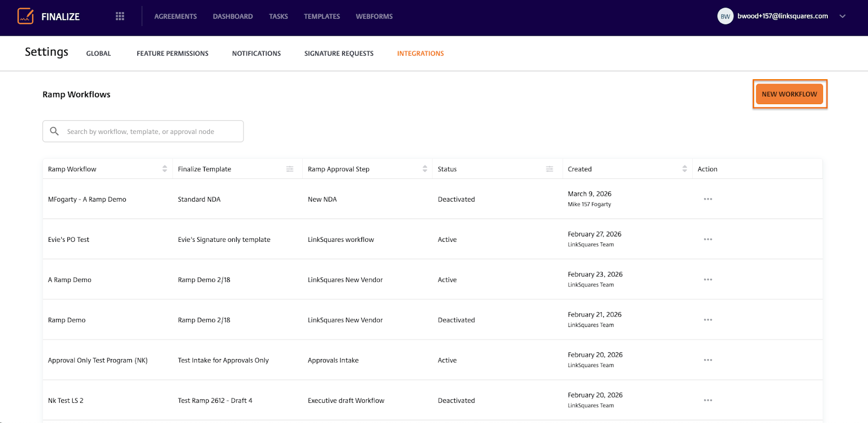This screenshot has height=423, width=868.
Task: Click the BW user avatar
Action: 725,16
